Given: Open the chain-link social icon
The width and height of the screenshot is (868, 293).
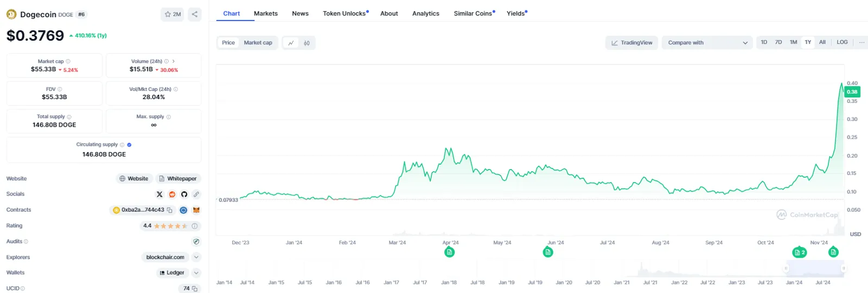Looking at the screenshot, I should pyautogui.click(x=196, y=194).
